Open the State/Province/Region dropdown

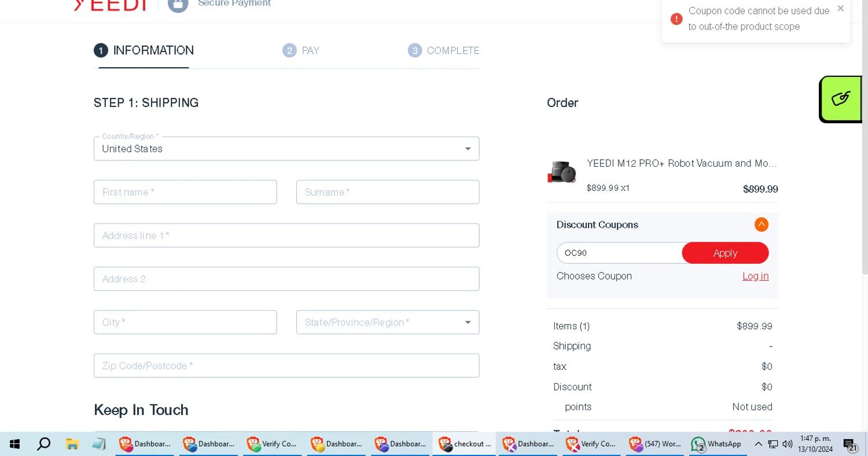tap(388, 322)
